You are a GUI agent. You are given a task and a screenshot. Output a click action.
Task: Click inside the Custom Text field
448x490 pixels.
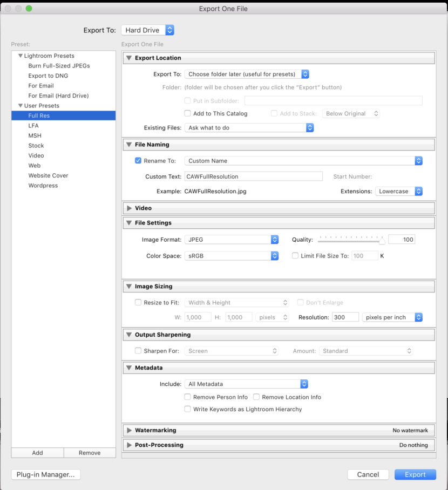pyautogui.click(x=254, y=176)
